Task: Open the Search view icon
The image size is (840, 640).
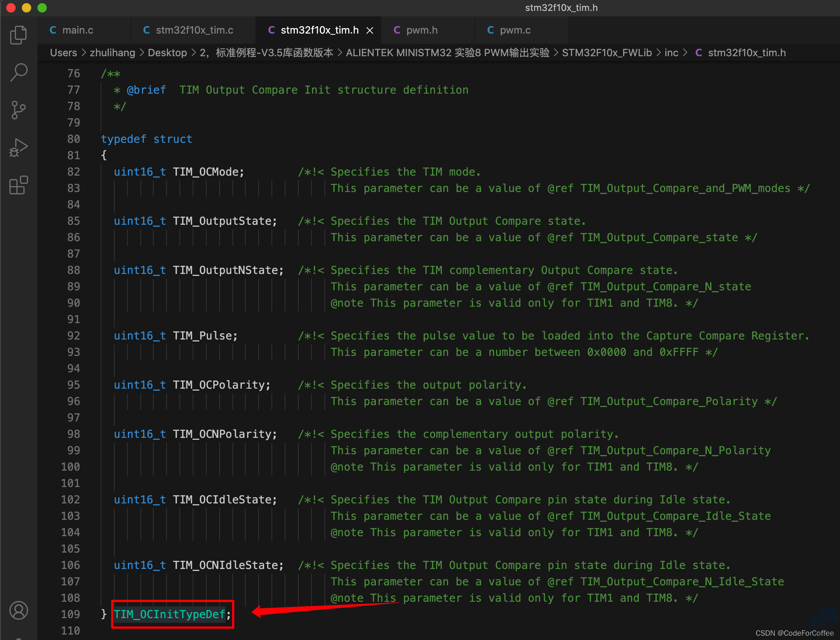Action: [x=18, y=73]
